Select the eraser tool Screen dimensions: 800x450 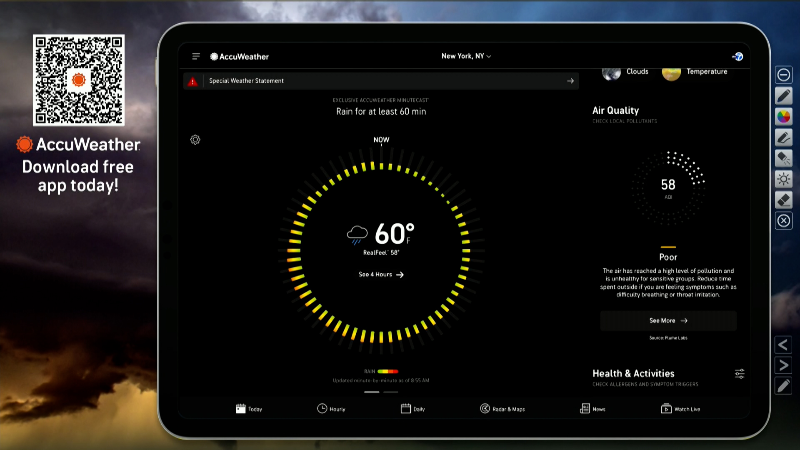[784, 200]
